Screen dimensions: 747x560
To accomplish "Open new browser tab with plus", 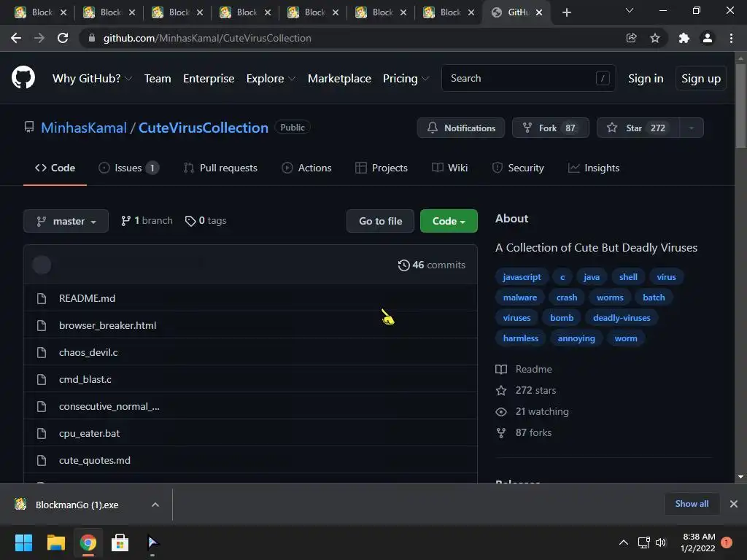I will [x=566, y=13].
